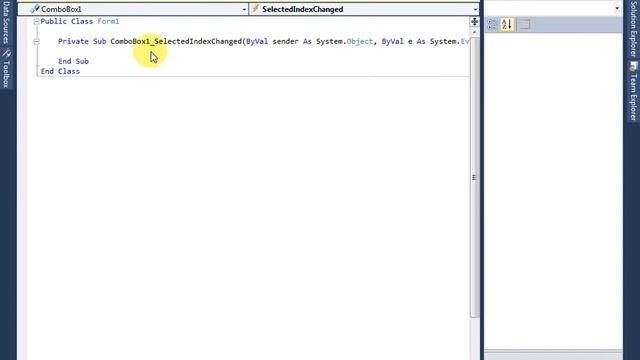Open the Solution Explorer side tab
This screenshot has width=640, height=360.
pyautogui.click(x=633, y=29)
